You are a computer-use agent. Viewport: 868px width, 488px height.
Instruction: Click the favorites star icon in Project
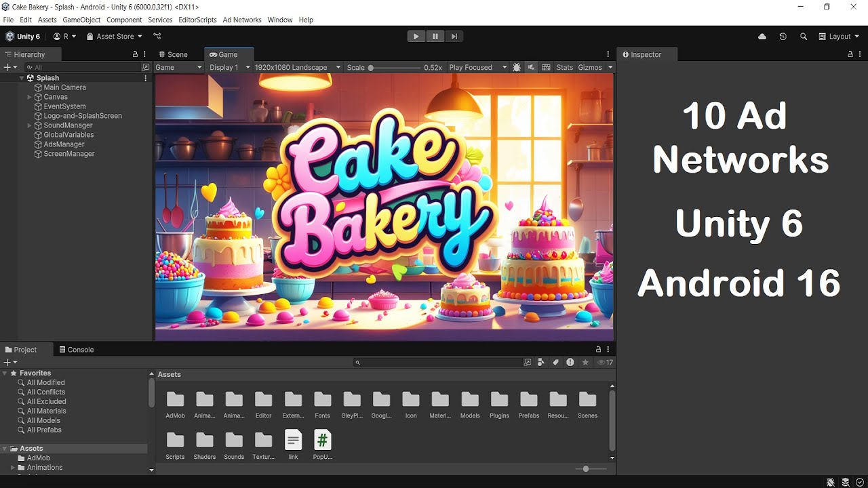[585, 363]
